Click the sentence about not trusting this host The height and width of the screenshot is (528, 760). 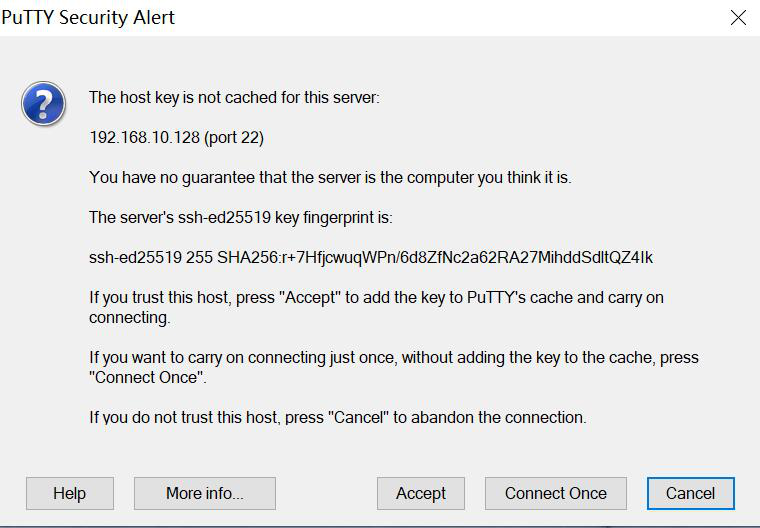tap(337, 417)
